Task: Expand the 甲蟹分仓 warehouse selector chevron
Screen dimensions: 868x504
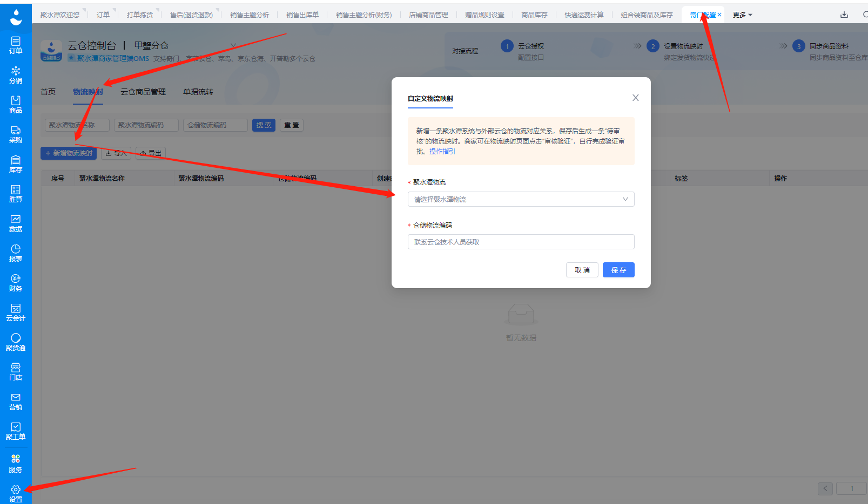Action: 233,45
